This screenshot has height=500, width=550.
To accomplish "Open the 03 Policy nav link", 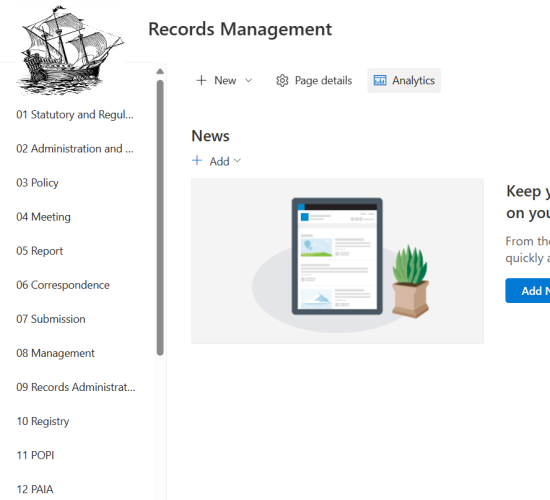I will [x=37, y=183].
